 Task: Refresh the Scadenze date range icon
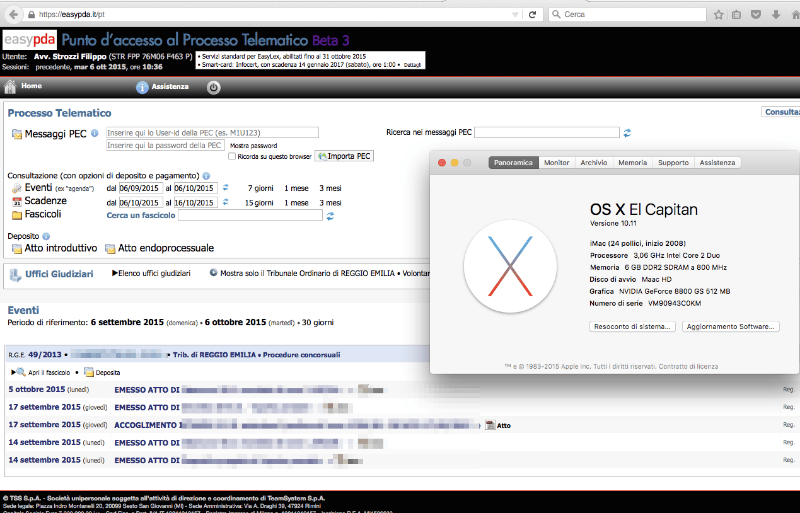click(x=226, y=202)
